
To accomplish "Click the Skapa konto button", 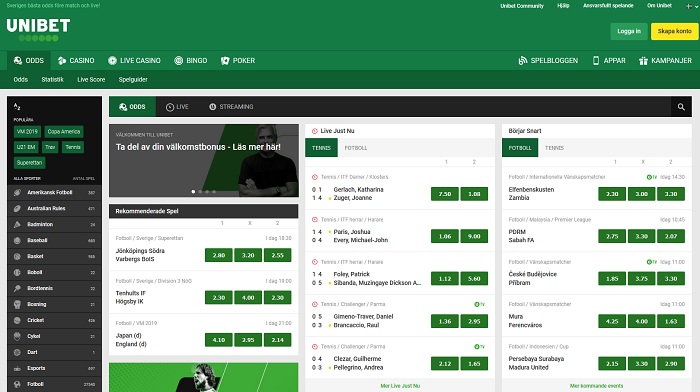I will [675, 31].
